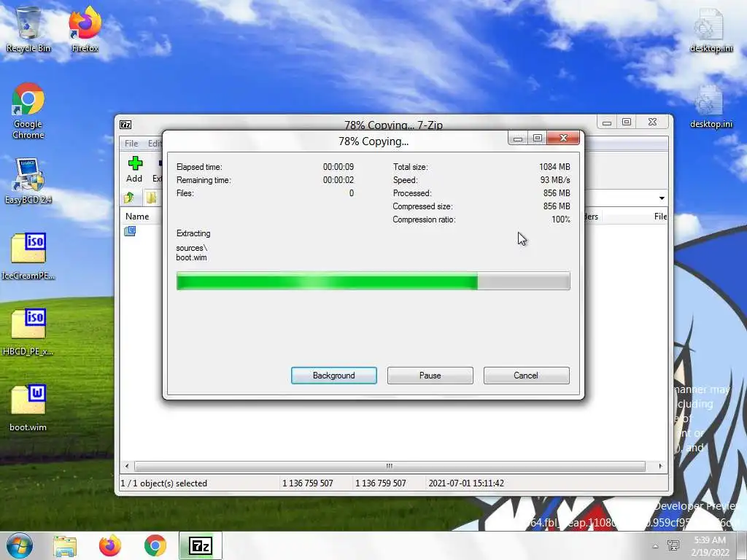
Task: Click the '100%' compression ratio value
Action: [x=561, y=219]
